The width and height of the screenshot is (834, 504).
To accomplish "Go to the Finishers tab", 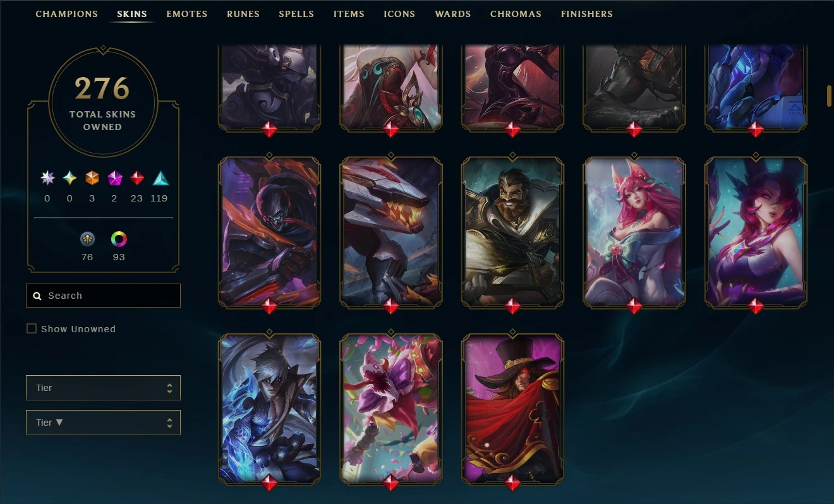I will point(587,14).
